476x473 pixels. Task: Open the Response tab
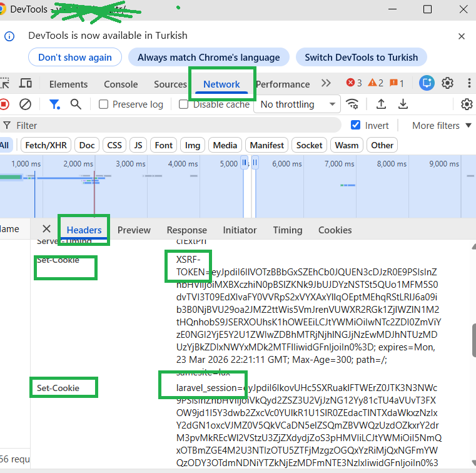(186, 230)
